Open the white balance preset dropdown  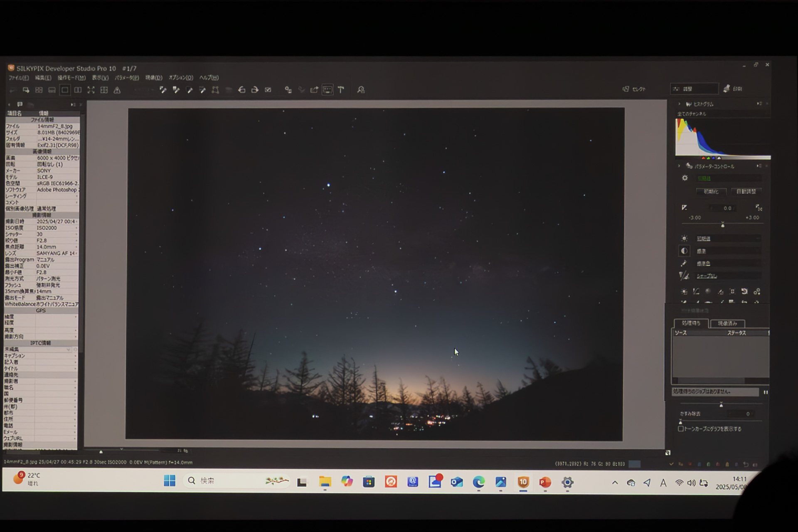pyautogui.click(x=728, y=239)
